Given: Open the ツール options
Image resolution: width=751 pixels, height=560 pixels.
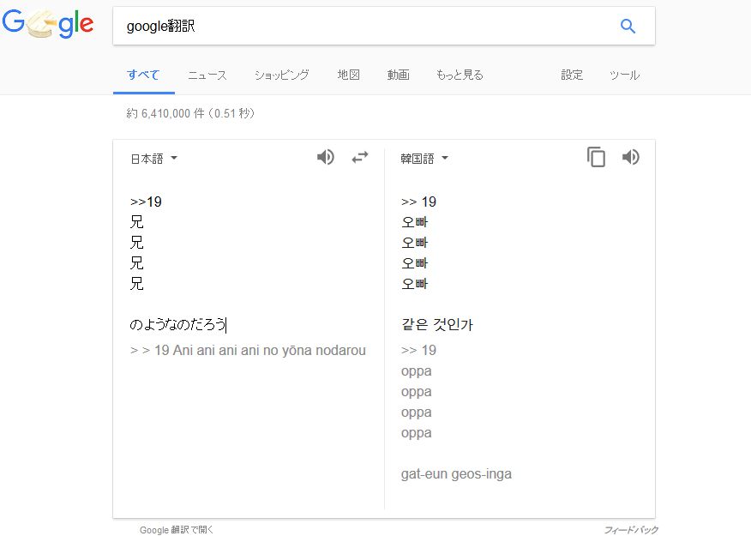Looking at the screenshot, I should [x=624, y=75].
